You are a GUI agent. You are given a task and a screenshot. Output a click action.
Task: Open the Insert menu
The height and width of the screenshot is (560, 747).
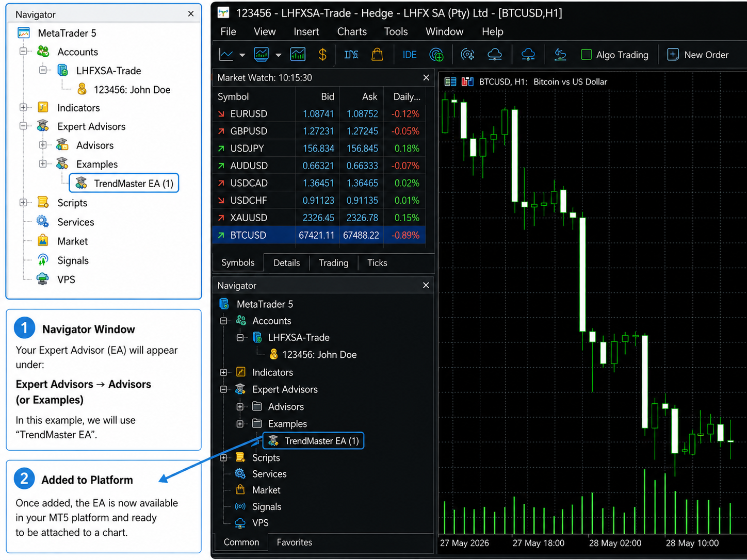coord(306,31)
